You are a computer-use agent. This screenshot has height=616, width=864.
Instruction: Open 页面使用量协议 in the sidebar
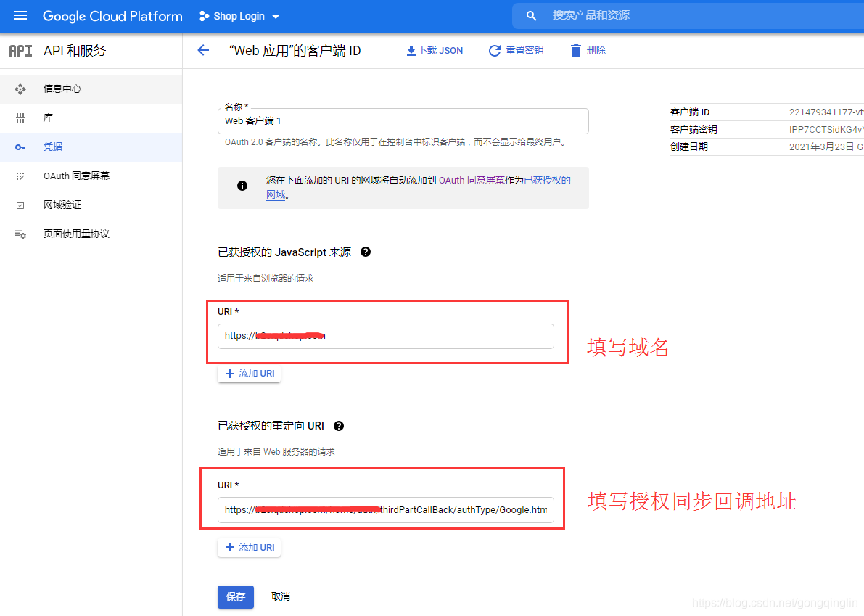[91, 234]
